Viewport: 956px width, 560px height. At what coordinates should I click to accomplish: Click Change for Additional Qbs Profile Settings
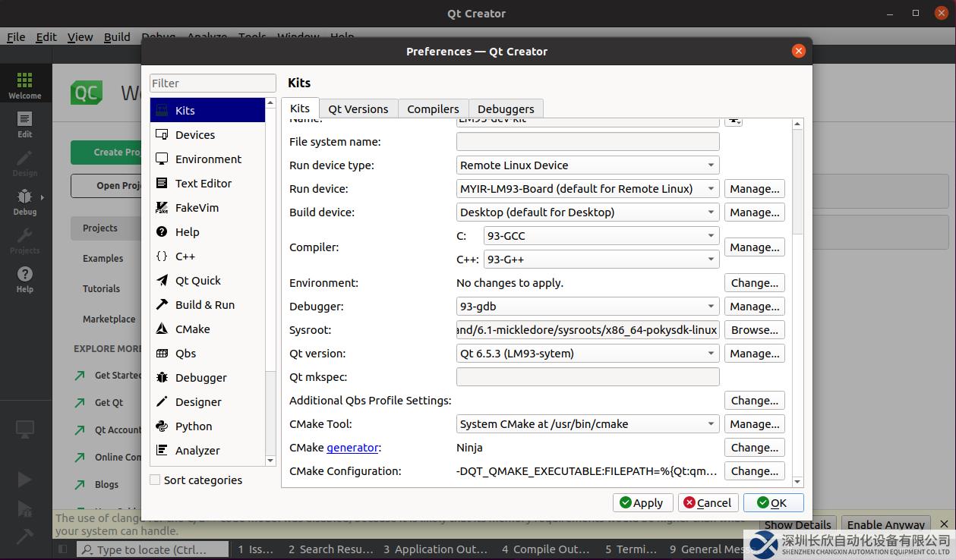point(755,401)
